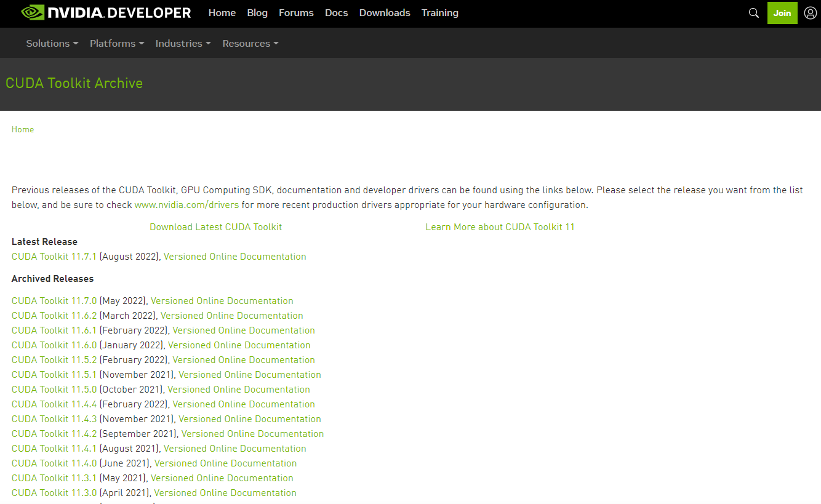821x504 pixels.
Task: Click the (April 2021) date text
Action: (125, 493)
